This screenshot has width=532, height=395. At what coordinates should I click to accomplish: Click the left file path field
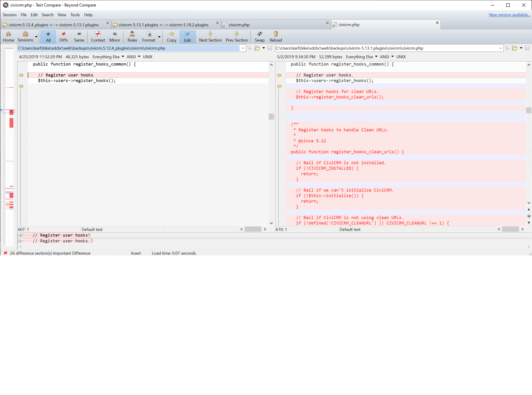tap(129, 48)
